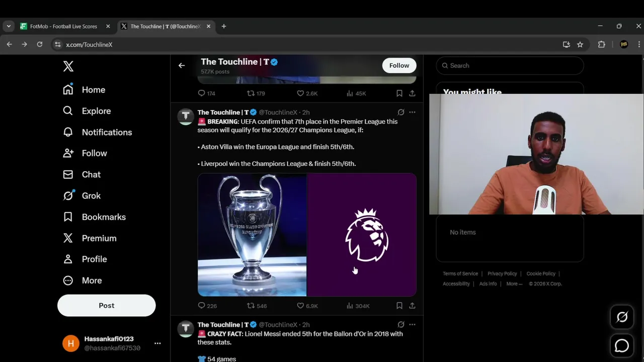Select The Touchline X browser tab
Screen dimensions: 644x362
pyautogui.click(x=165, y=26)
